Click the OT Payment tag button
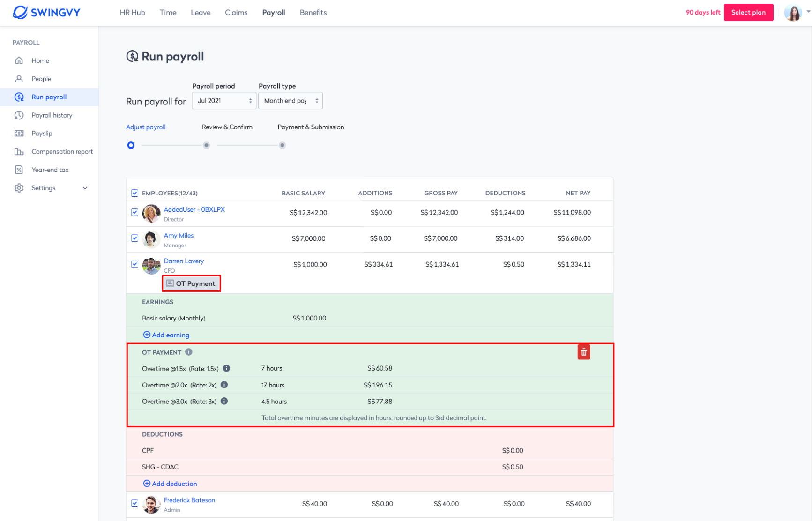This screenshot has height=521, width=812. click(x=191, y=283)
